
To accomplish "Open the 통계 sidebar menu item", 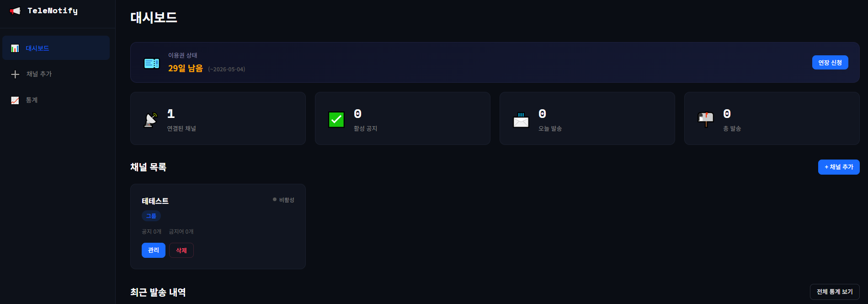I will (x=32, y=100).
